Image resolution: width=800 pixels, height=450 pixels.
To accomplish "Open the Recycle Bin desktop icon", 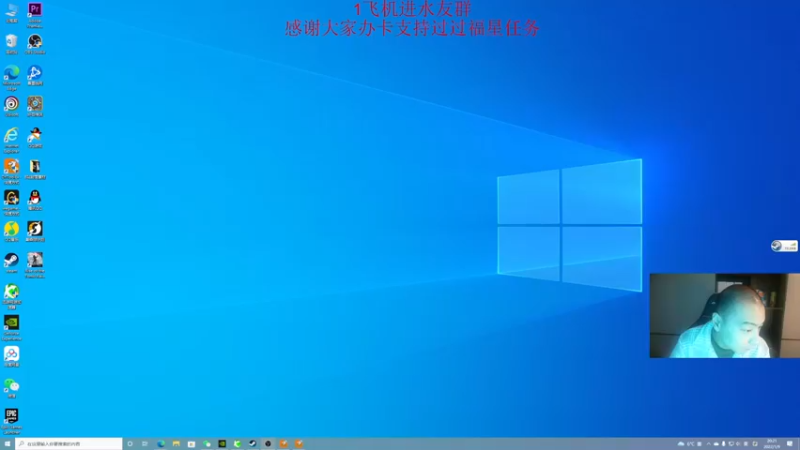I will coord(11,44).
